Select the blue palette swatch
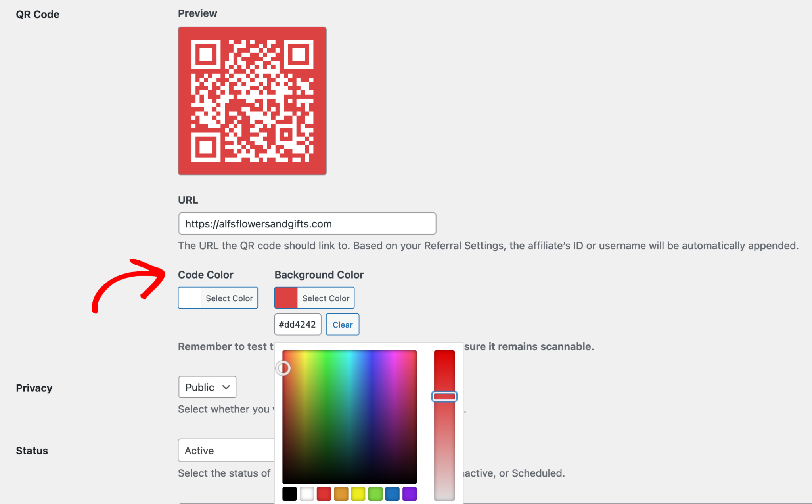 pos(392,494)
